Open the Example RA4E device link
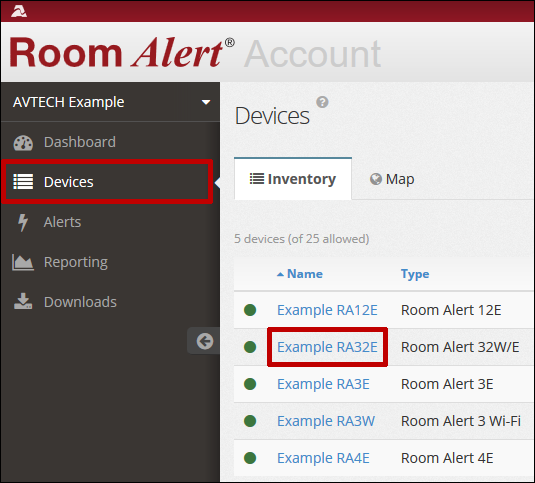Viewport: 535px width, 483px height. pyautogui.click(x=323, y=458)
